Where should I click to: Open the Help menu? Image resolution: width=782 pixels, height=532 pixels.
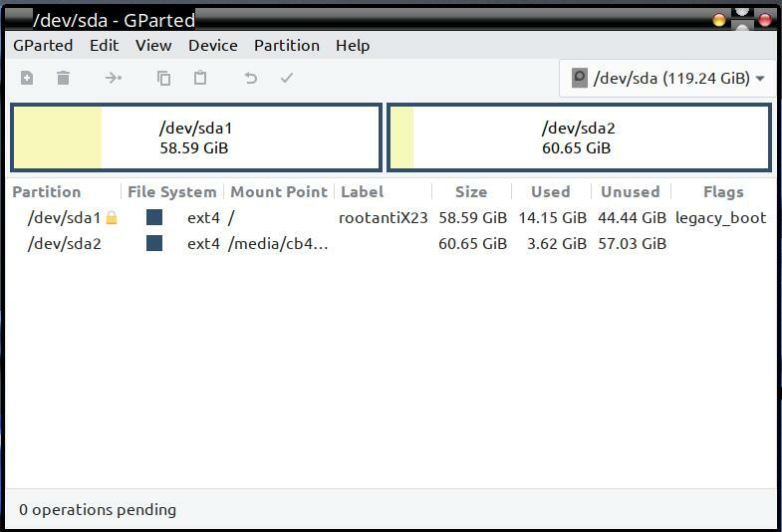coord(353,46)
